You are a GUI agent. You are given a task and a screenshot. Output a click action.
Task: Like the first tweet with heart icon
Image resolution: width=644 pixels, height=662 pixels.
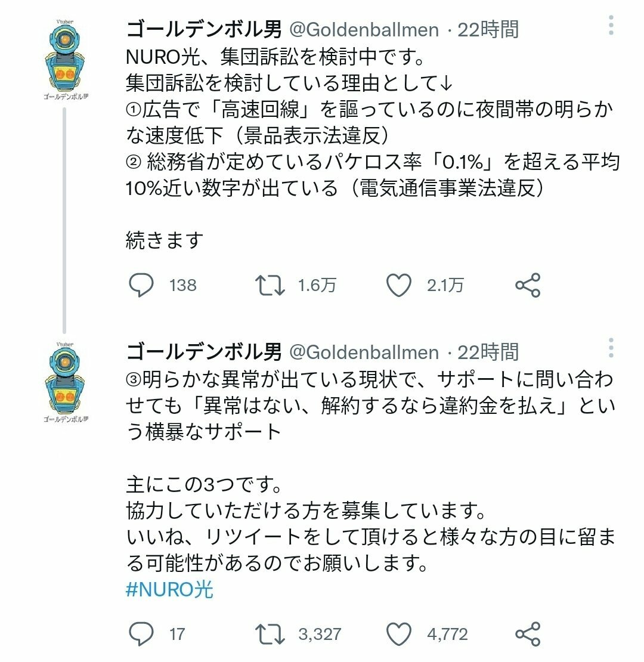pyautogui.click(x=399, y=286)
